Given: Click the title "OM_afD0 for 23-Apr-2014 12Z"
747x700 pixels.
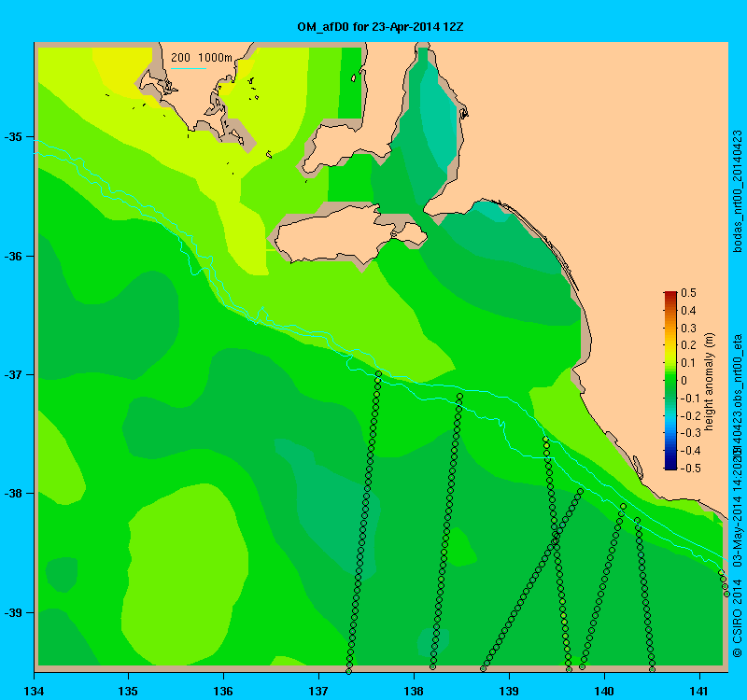Looking at the screenshot, I should (380, 27).
